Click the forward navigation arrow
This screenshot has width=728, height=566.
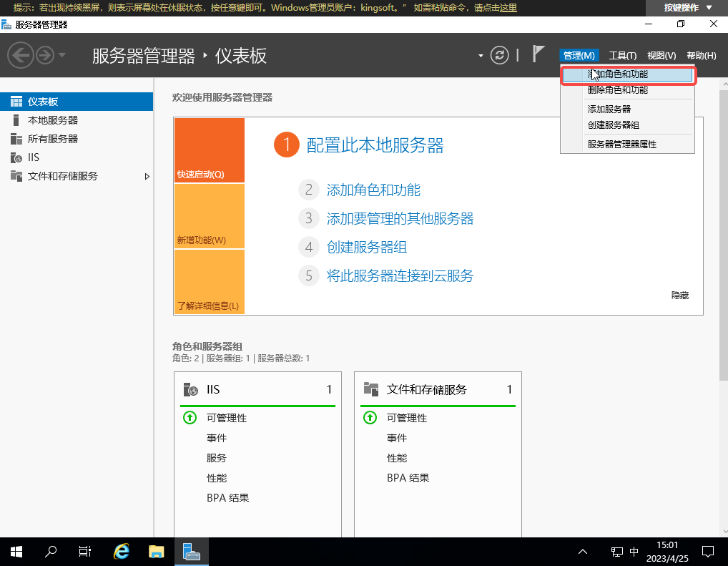click(x=45, y=56)
